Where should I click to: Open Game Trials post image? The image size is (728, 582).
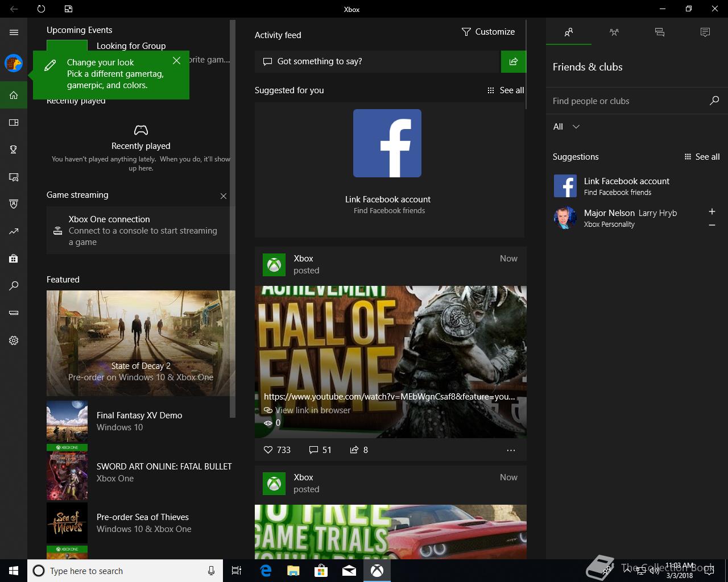pyautogui.click(x=391, y=532)
